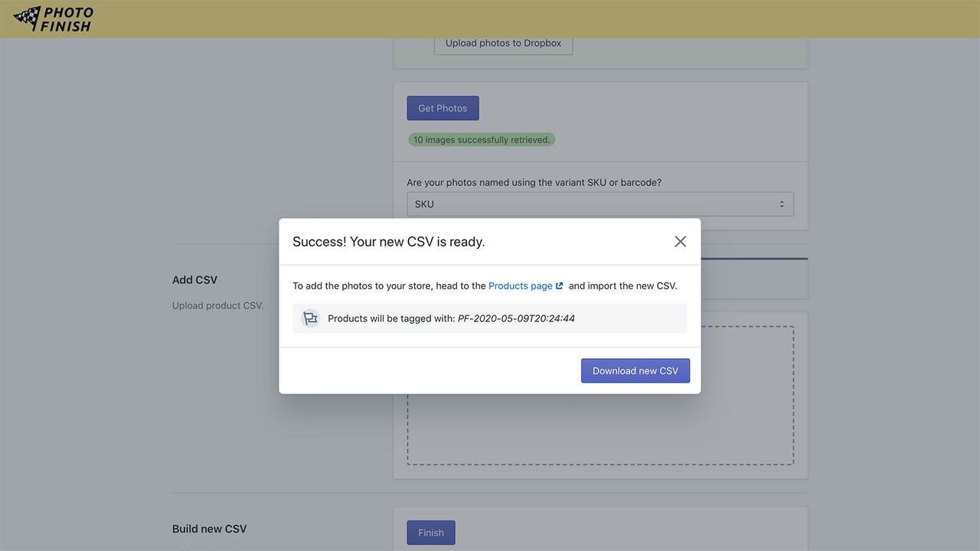
Task: Click the Finish button
Action: (430, 533)
